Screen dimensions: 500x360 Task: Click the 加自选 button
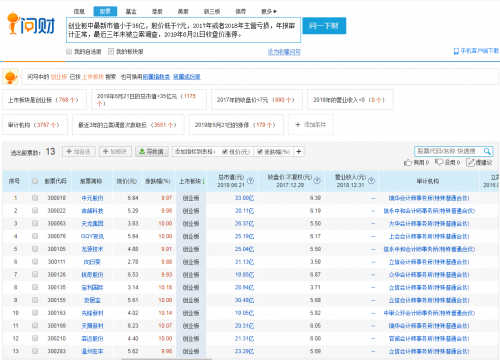(x=79, y=152)
